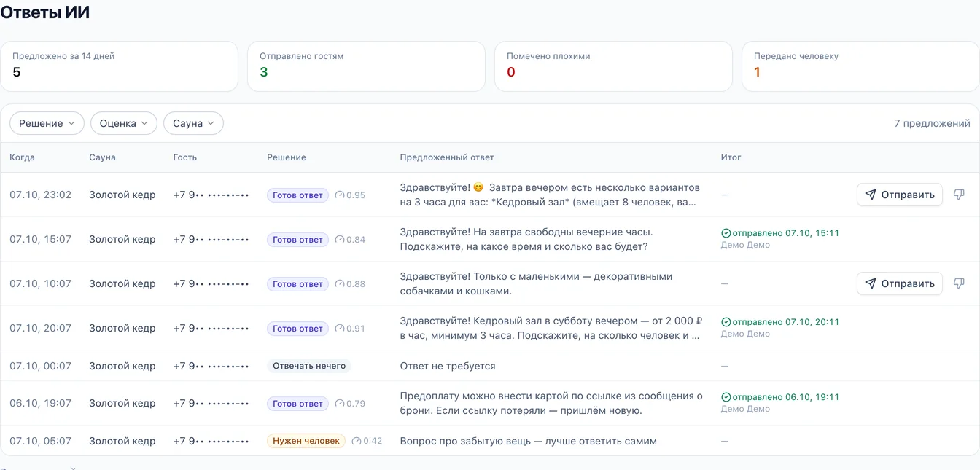The width and height of the screenshot is (980, 470).
Task: Open the answer about Предоплату картой по ссылке
Action: tap(551, 403)
